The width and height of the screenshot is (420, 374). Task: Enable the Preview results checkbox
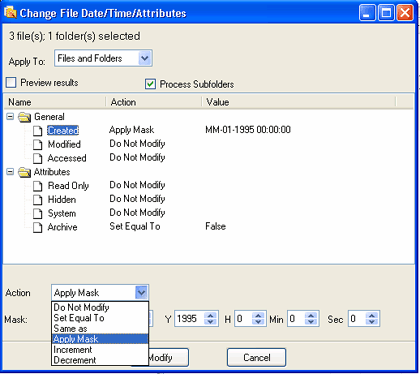point(11,82)
